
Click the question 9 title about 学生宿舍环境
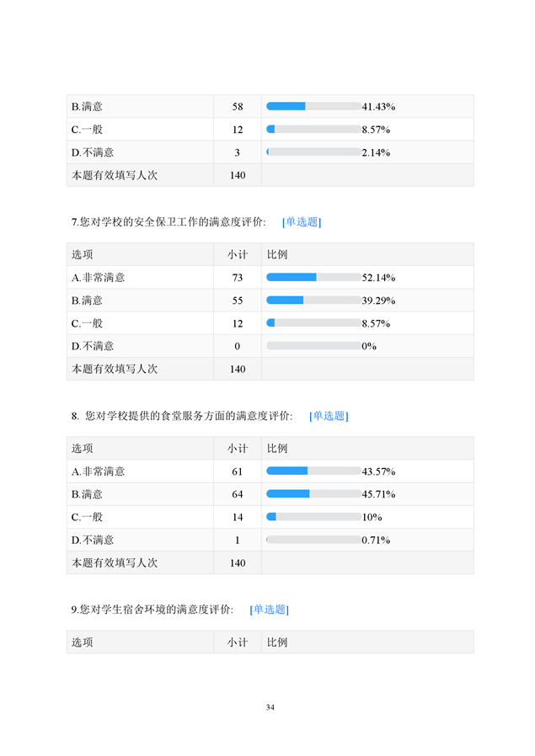[152, 610]
